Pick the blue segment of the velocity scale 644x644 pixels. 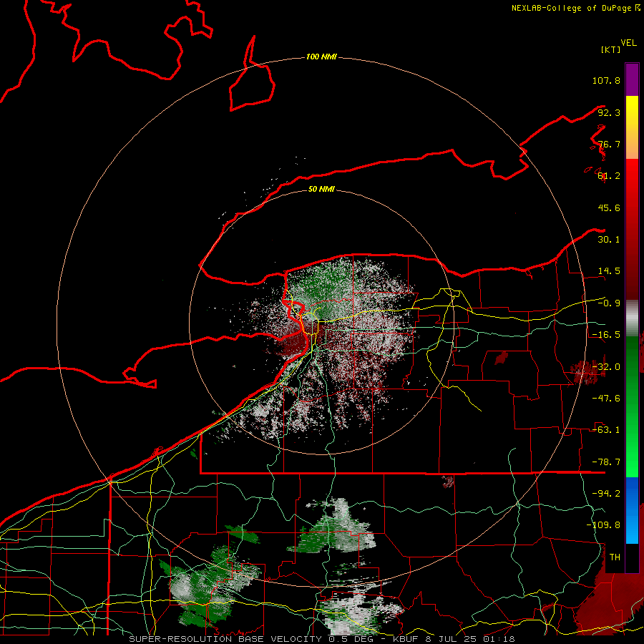(x=632, y=510)
